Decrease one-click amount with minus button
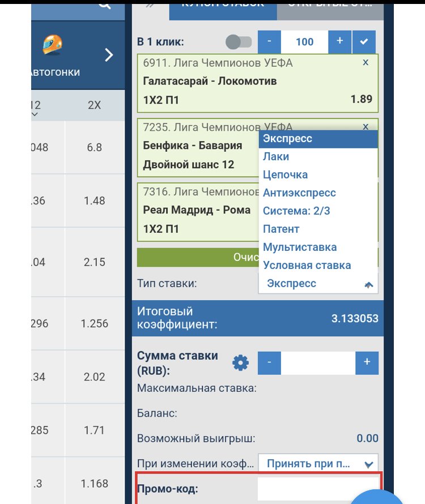This screenshot has height=504, width=425. (269, 42)
